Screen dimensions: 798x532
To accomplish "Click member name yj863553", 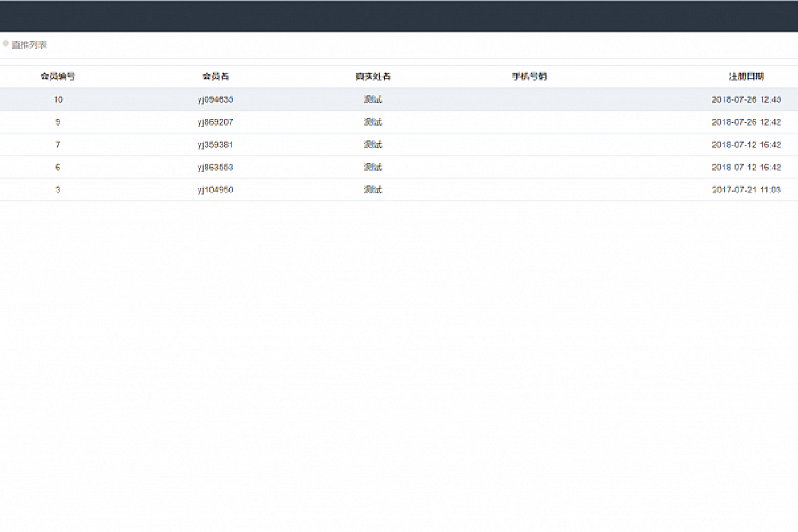I will point(215,168).
